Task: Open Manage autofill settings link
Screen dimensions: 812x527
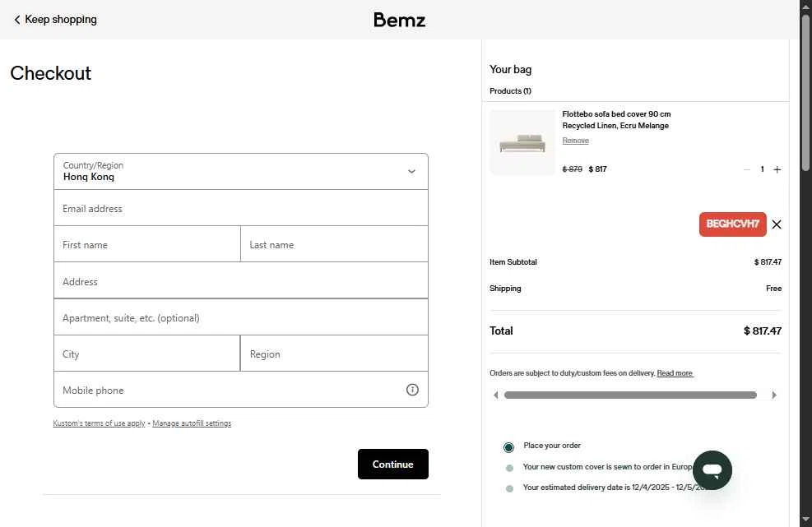Action: pos(192,423)
